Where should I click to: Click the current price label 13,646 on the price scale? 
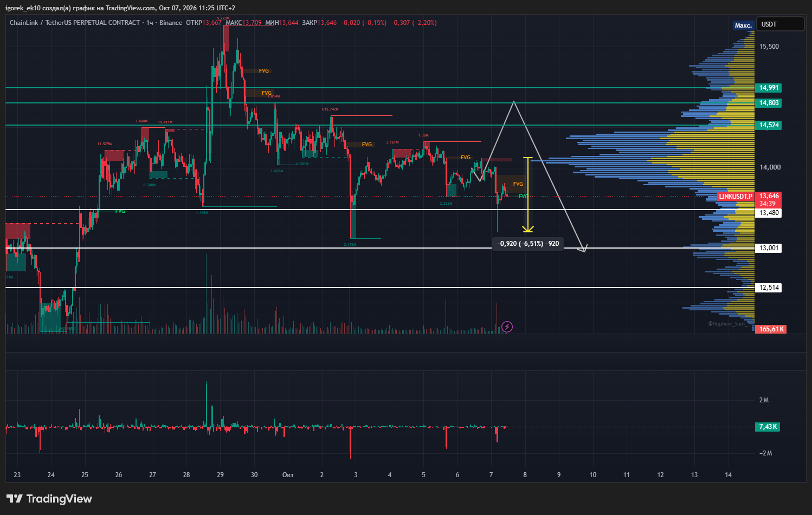769,196
